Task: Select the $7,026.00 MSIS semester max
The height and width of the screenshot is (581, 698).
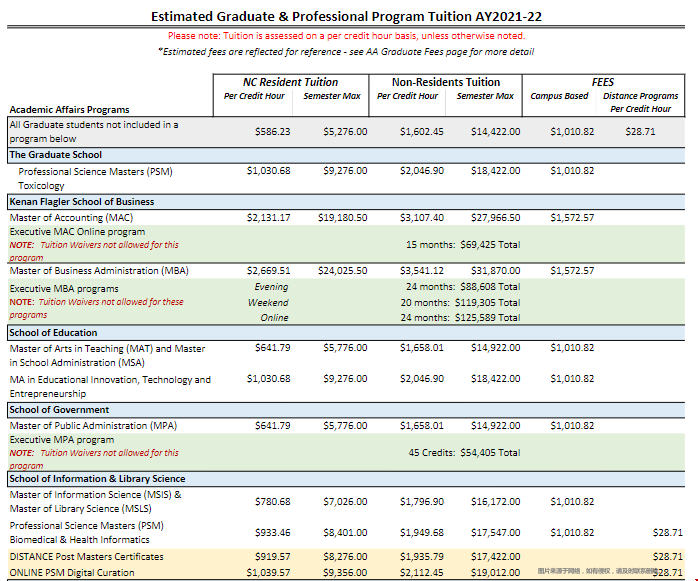Action: coord(345,502)
